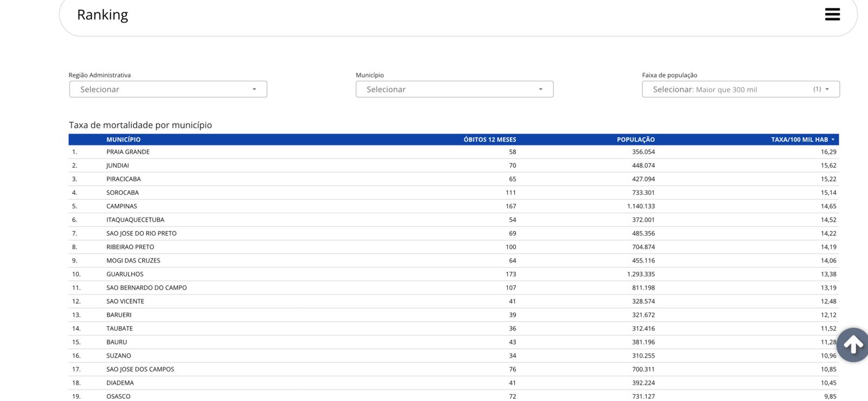This screenshot has width=868, height=401.
Task: Click the rate value 15,62
Action: pos(828,166)
